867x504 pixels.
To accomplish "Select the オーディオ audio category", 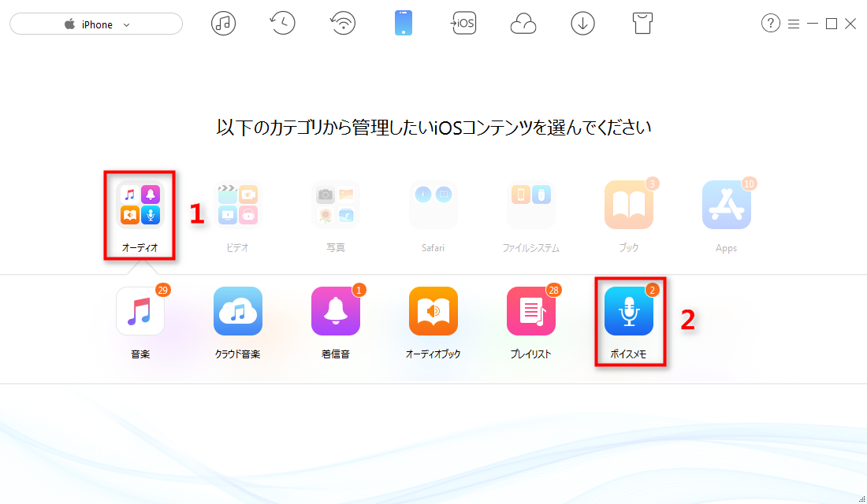I will [x=140, y=216].
